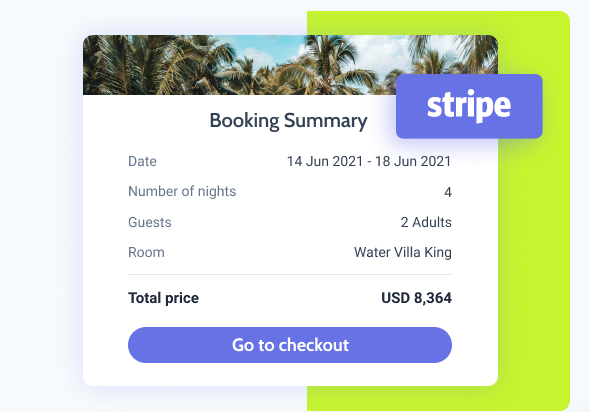Click the 18 Jun 2021 end date
Viewport: 589px width, 412px height.
[413, 161]
